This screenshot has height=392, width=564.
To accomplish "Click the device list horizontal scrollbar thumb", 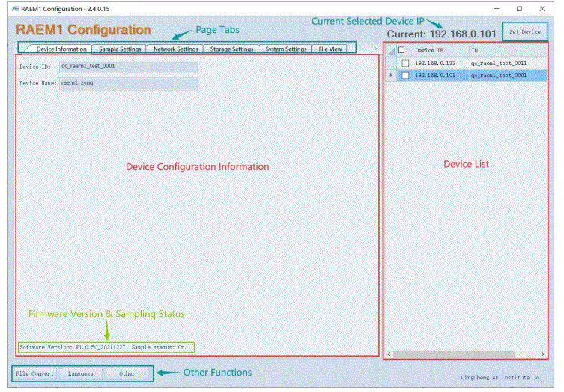I will point(454,355).
